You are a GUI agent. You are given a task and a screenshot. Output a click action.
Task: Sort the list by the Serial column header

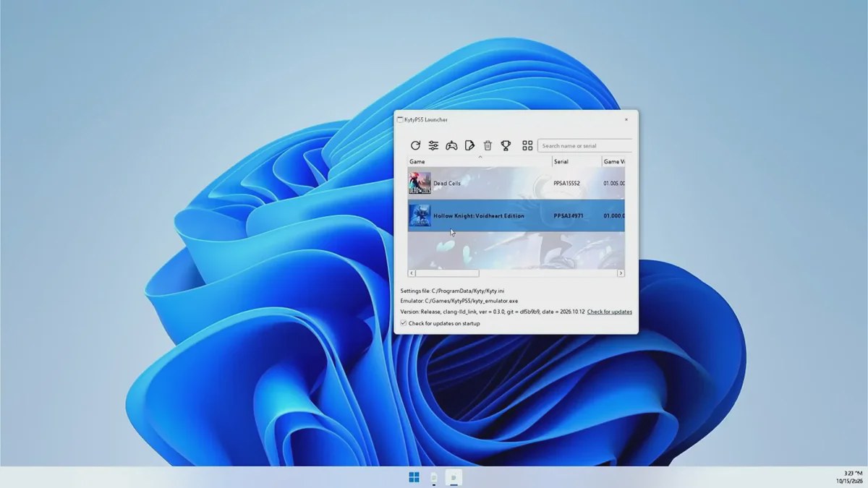[577, 161]
